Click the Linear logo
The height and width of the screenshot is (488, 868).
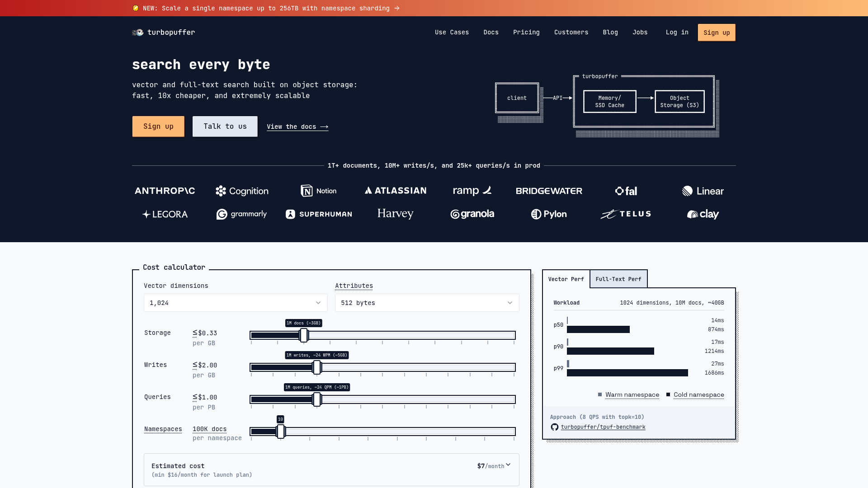703,191
